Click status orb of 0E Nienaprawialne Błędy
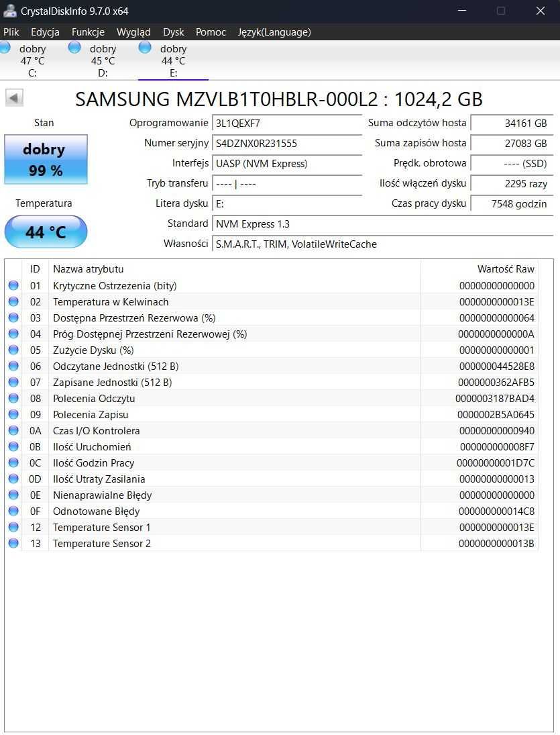 pos(13,495)
